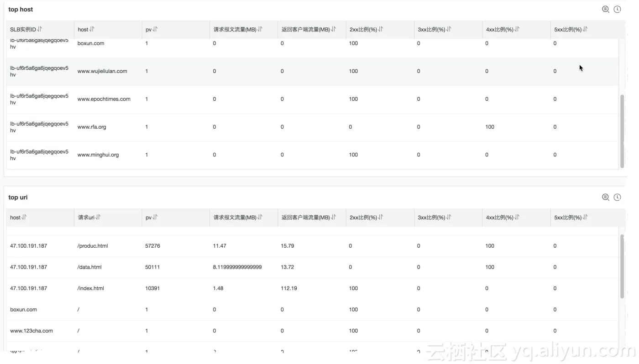Select host www.wujieliulan.com cell
The image size is (639, 364).
102,71
